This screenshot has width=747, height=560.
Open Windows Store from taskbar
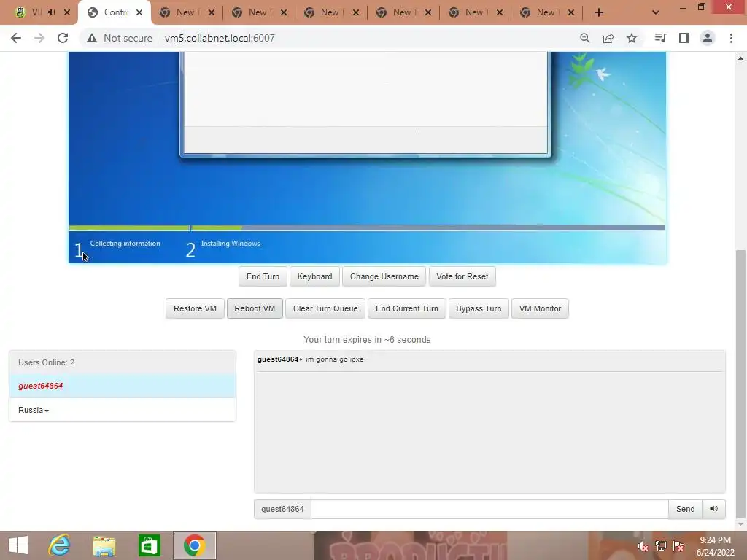coord(149,545)
